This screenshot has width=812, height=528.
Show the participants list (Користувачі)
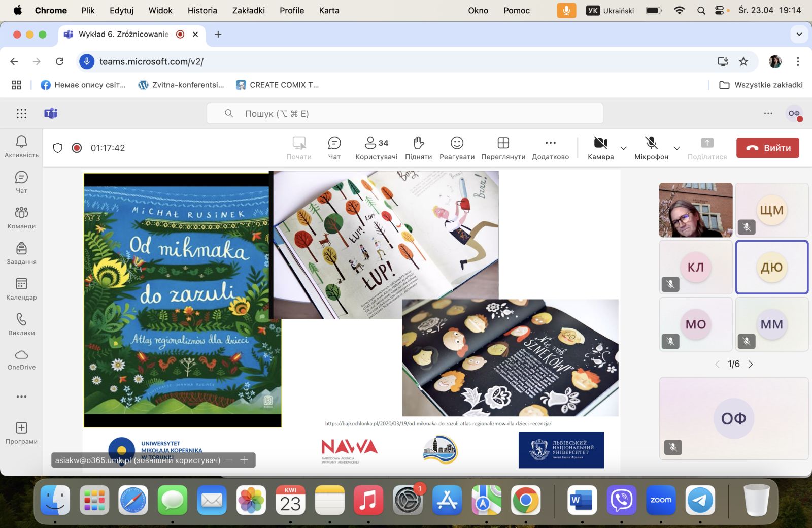[376, 148]
